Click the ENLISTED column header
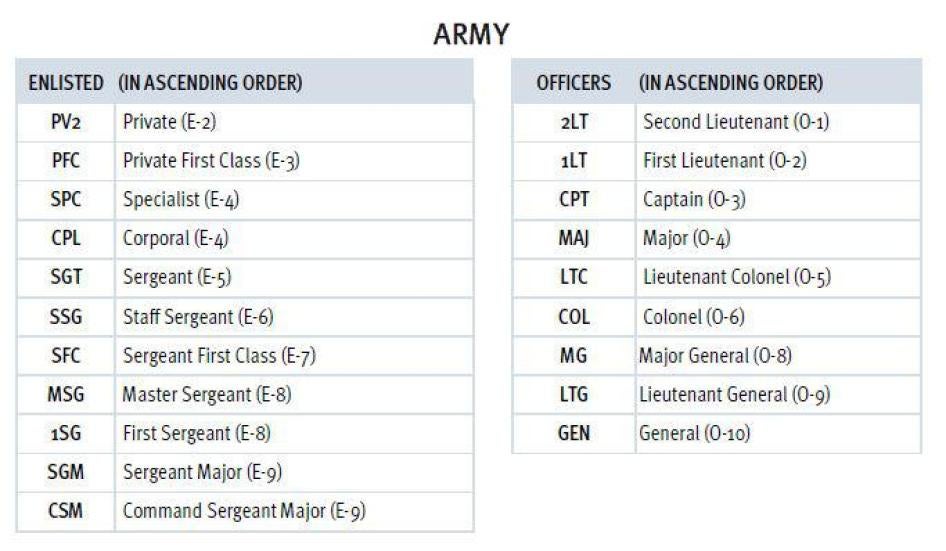The image size is (946, 551). pyautogui.click(x=65, y=84)
